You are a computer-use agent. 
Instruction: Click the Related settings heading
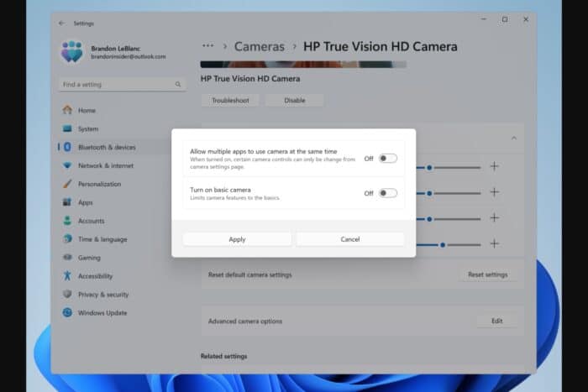click(224, 356)
